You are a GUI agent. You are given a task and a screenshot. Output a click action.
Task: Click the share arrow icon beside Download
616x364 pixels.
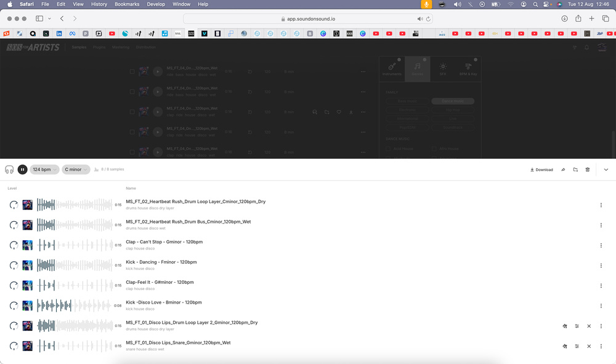pos(563,169)
